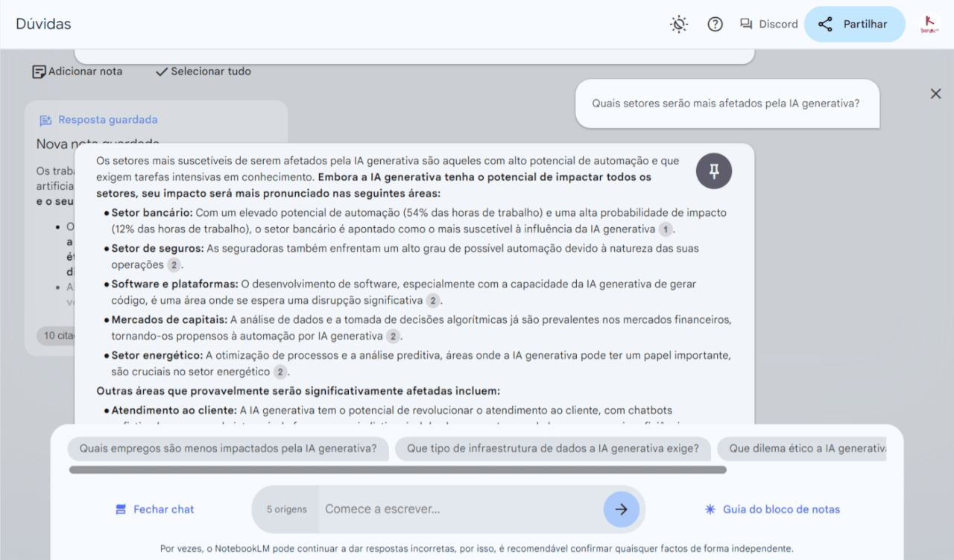The height and width of the screenshot is (560, 954).
Task: Click the 5 origens sources indicator
Action: pyautogui.click(x=286, y=509)
